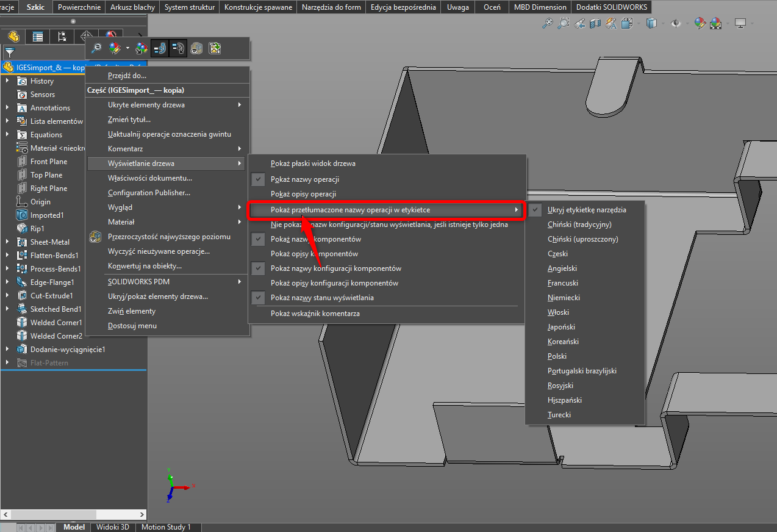Click the first highlighted tree-display icon
This screenshot has height=532, width=777.
pyautogui.click(x=160, y=48)
